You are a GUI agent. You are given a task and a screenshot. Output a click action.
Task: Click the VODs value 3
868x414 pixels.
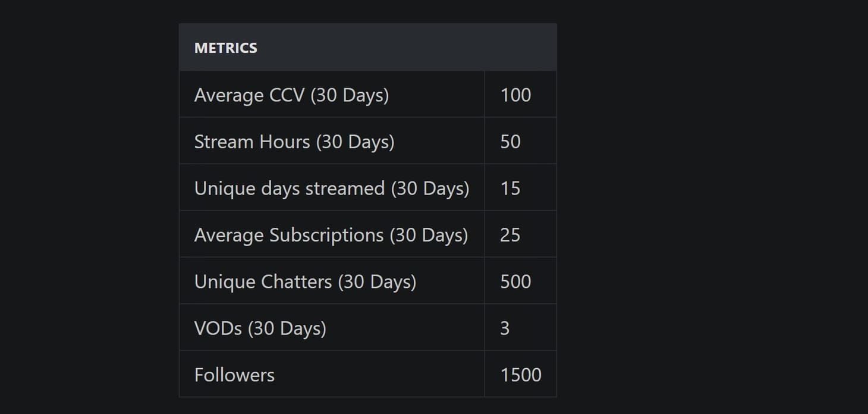pos(505,328)
